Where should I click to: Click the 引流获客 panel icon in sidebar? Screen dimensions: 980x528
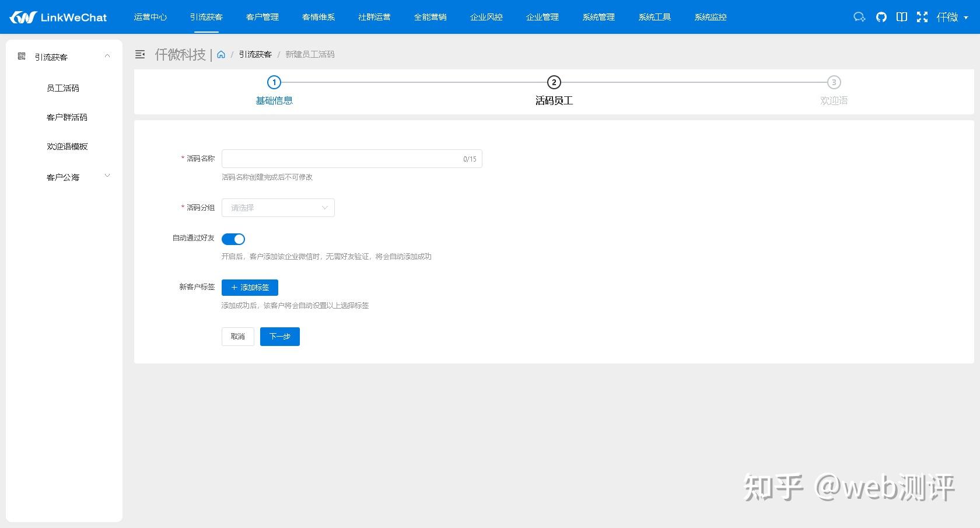tap(22, 56)
